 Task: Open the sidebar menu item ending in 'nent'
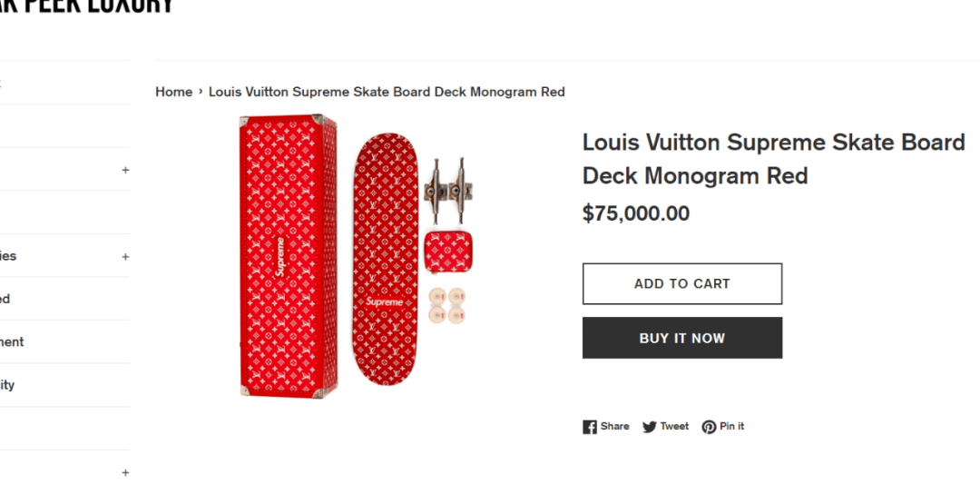[x=13, y=342]
